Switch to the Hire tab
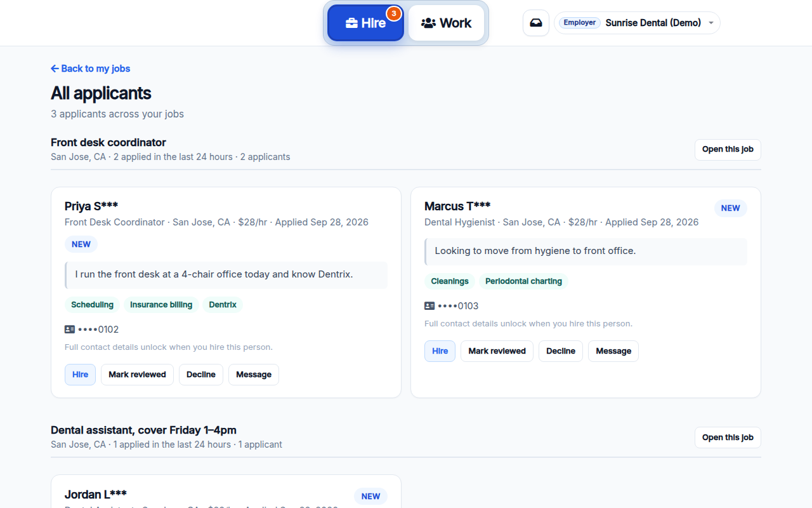 click(x=366, y=23)
